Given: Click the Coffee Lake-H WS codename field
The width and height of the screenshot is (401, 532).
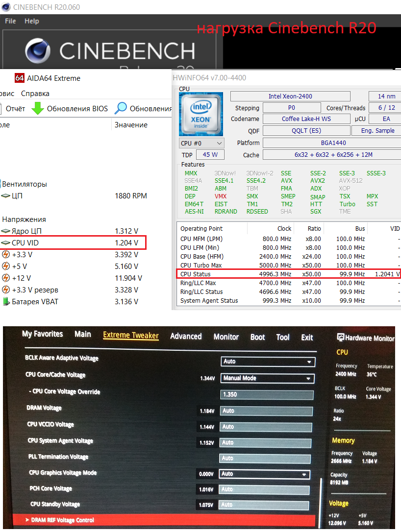Looking at the screenshot, I should tap(306, 119).
